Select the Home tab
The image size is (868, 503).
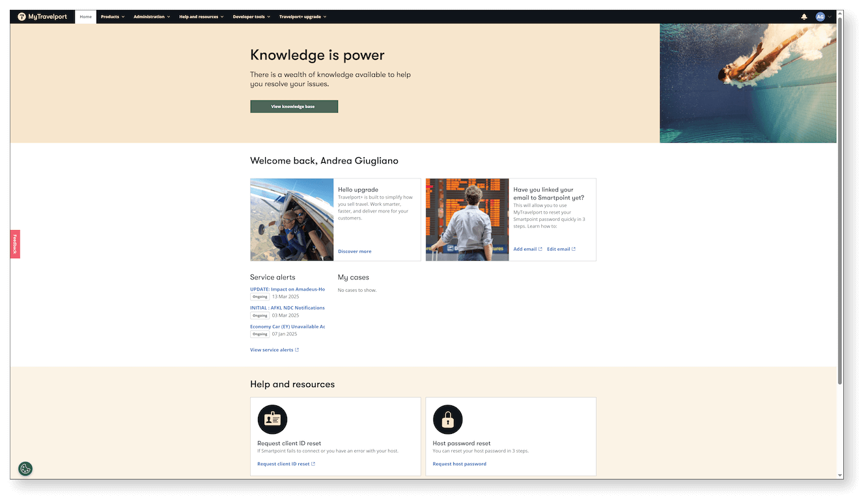86,17
